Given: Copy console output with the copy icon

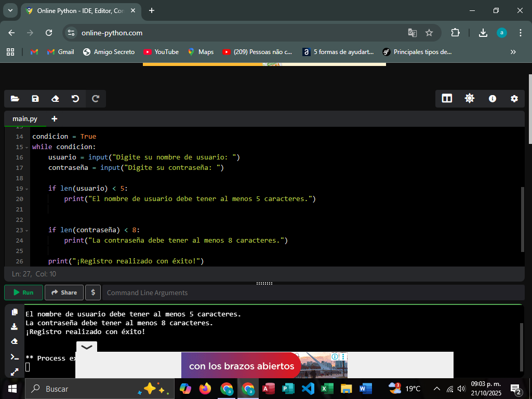Looking at the screenshot, I should [x=15, y=312].
